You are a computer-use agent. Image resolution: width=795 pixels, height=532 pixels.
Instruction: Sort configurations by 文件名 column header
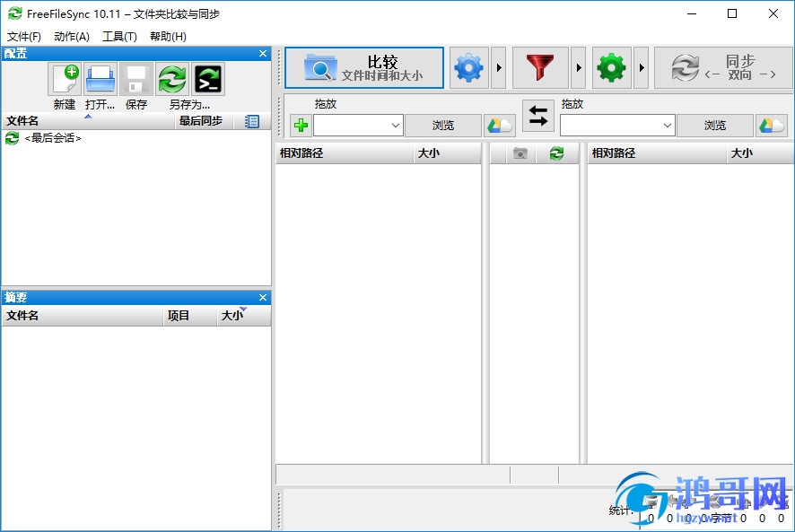coord(89,121)
